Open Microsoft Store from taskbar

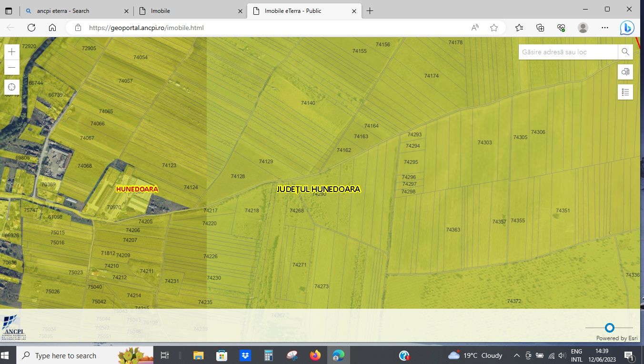pyautogui.click(x=222, y=355)
